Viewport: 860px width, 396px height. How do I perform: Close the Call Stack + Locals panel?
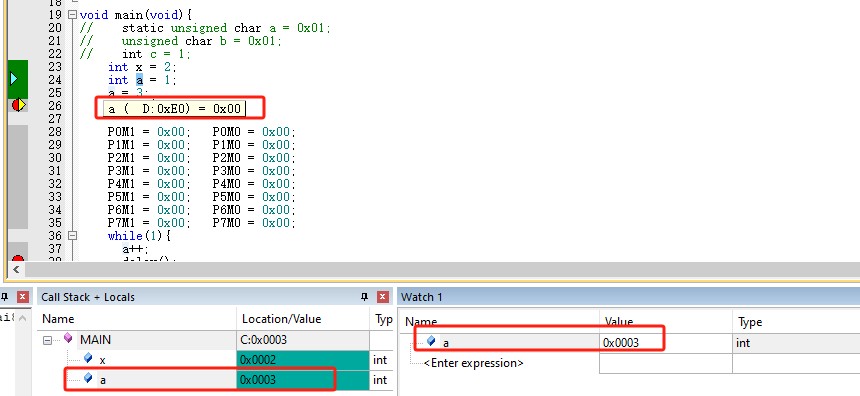click(x=383, y=297)
